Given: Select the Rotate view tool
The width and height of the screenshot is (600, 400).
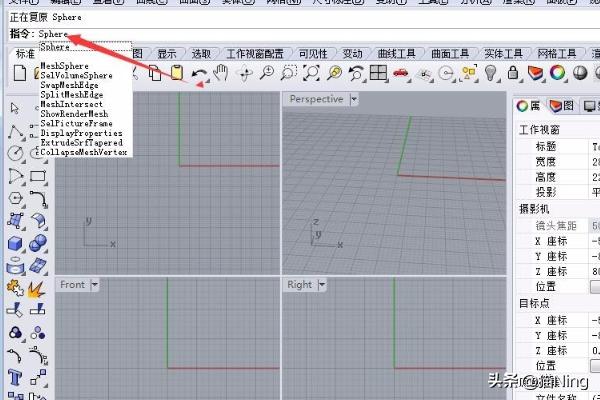Looking at the screenshot, I should coord(245,73).
